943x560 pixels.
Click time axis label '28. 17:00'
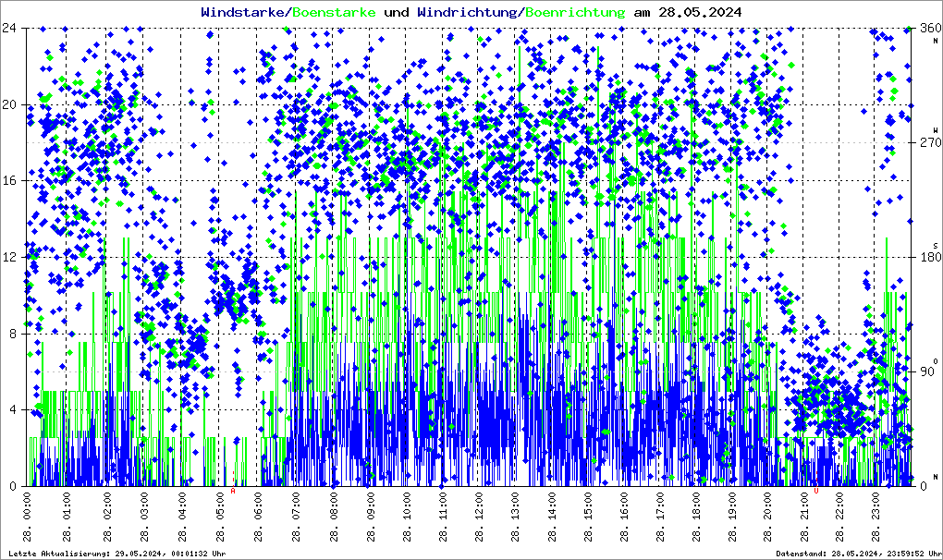coord(660,517)
